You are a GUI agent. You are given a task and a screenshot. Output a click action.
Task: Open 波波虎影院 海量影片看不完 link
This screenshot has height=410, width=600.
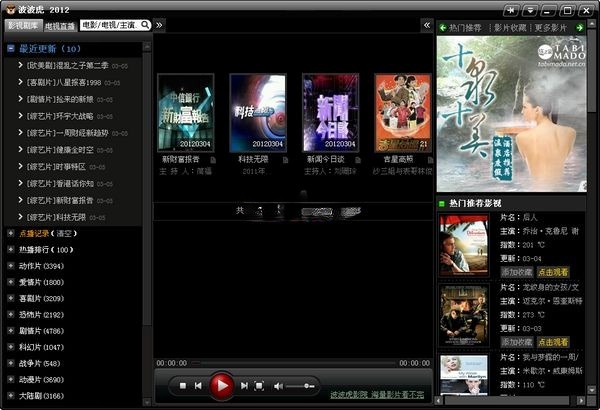(377, 394)
